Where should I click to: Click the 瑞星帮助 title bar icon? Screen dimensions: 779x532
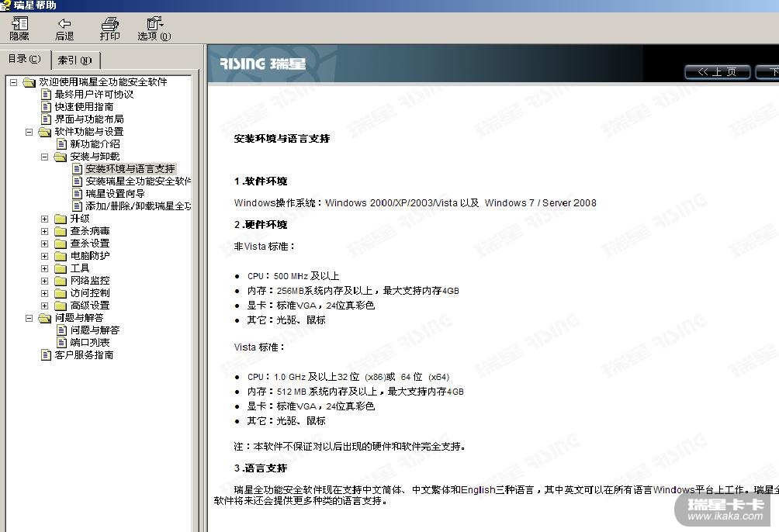click(5, 5)
